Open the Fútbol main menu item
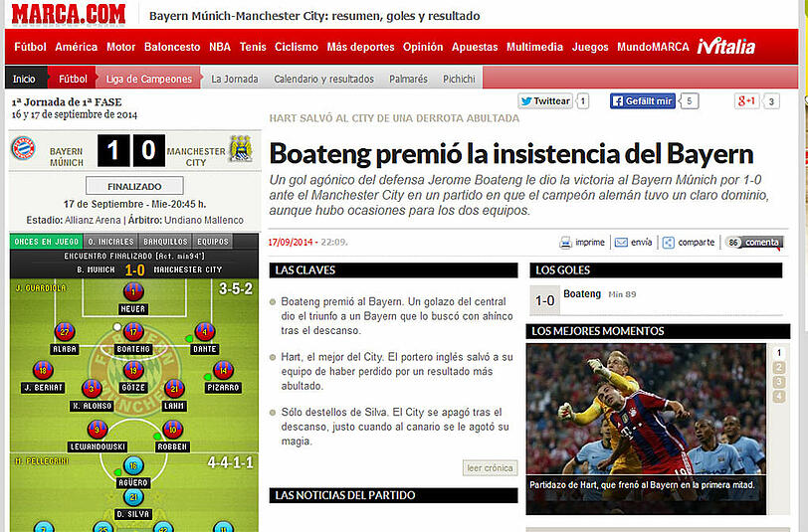 31,47
